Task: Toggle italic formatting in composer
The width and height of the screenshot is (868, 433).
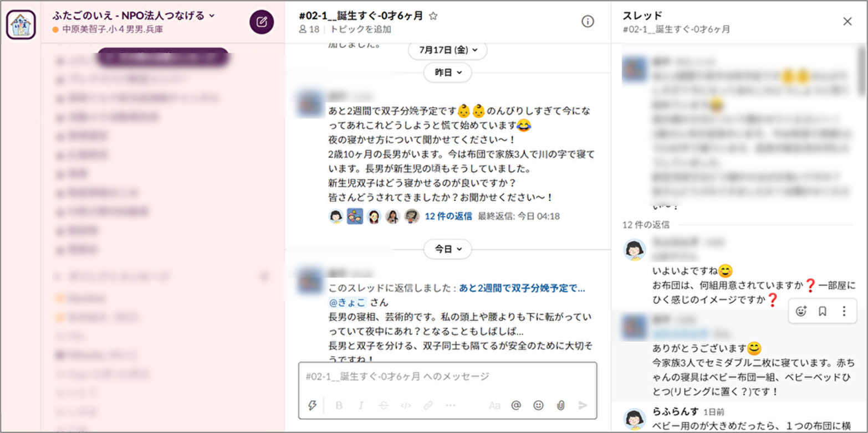Action: 361,405
